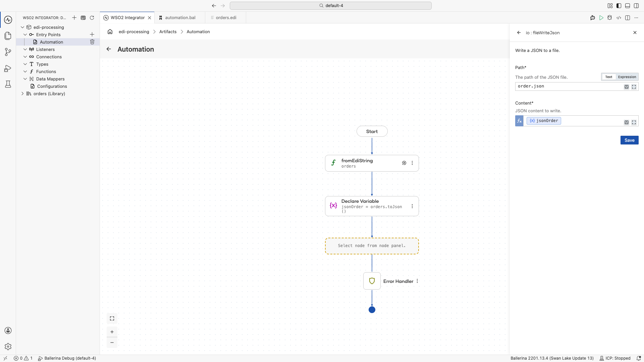Viewport: 644px width, 362px height.
Task: Go back from the fileWriteJson panel
Action: tap(519, 33)
